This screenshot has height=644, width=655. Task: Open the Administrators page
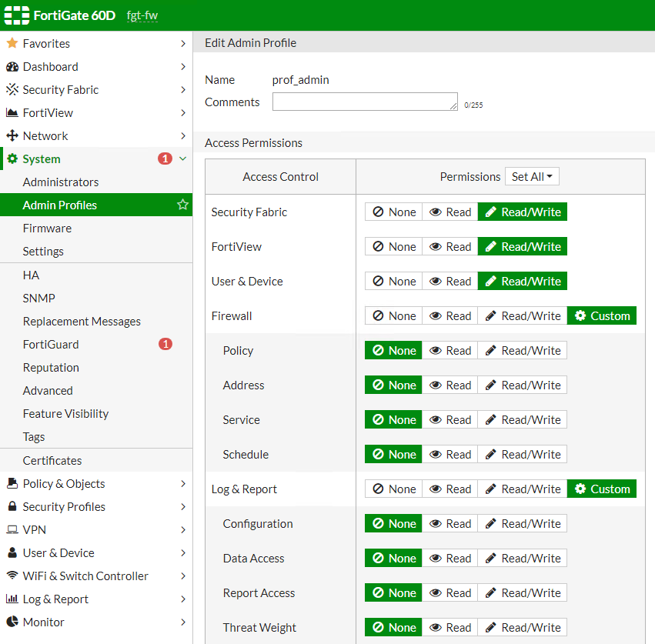click(x=61, y=182)
